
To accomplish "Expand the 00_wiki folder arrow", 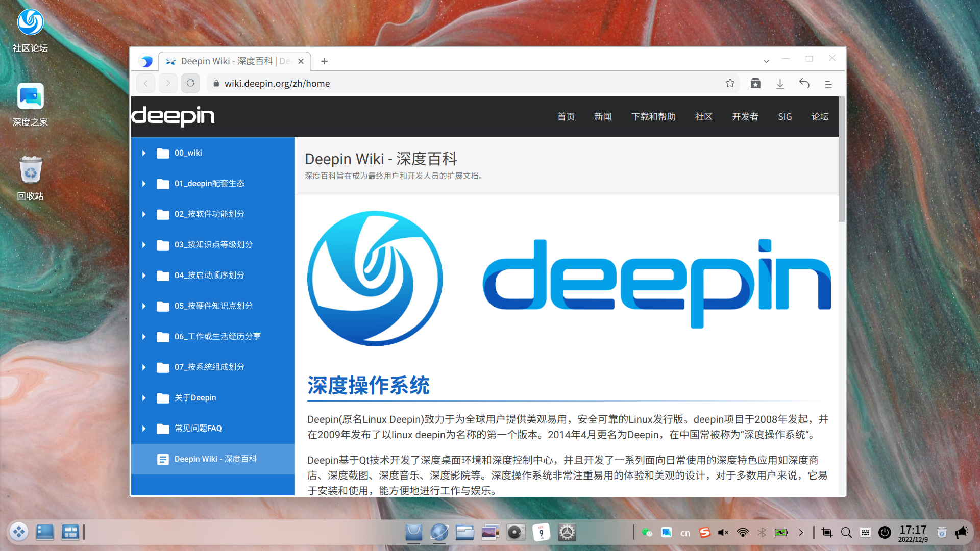I will 144,153.
